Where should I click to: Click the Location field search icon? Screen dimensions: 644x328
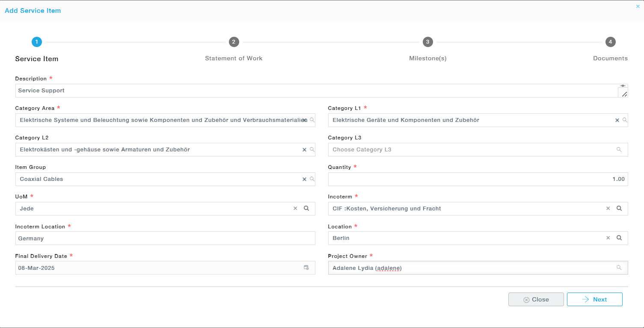619,238
